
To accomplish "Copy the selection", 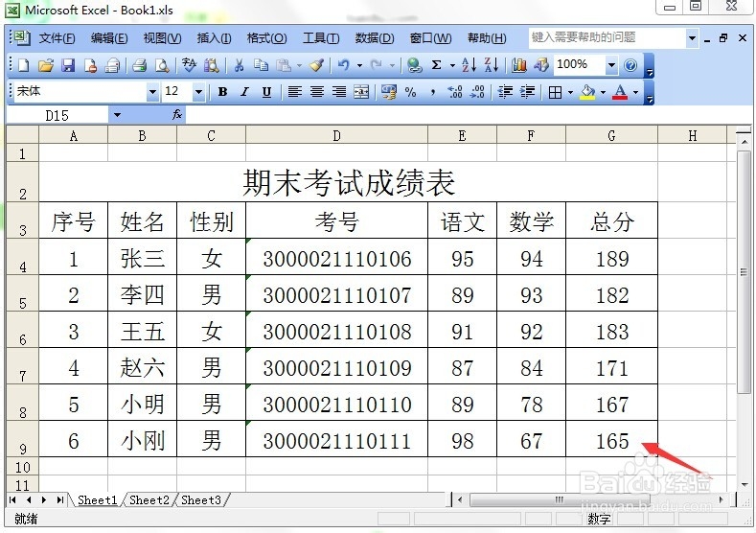I will click(x=261, y=65).
